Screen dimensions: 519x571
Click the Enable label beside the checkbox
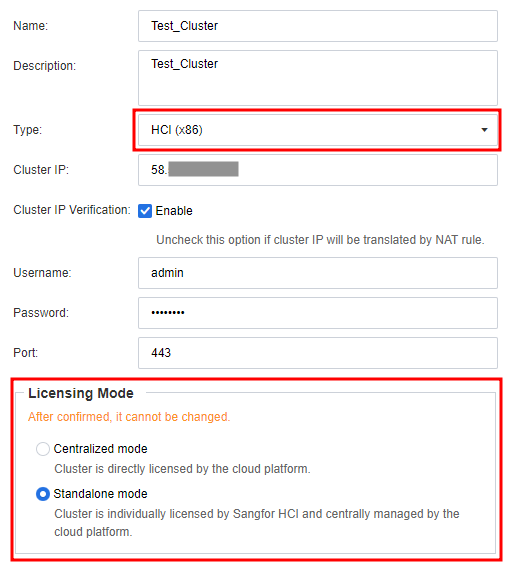click(x=174, y=210)
